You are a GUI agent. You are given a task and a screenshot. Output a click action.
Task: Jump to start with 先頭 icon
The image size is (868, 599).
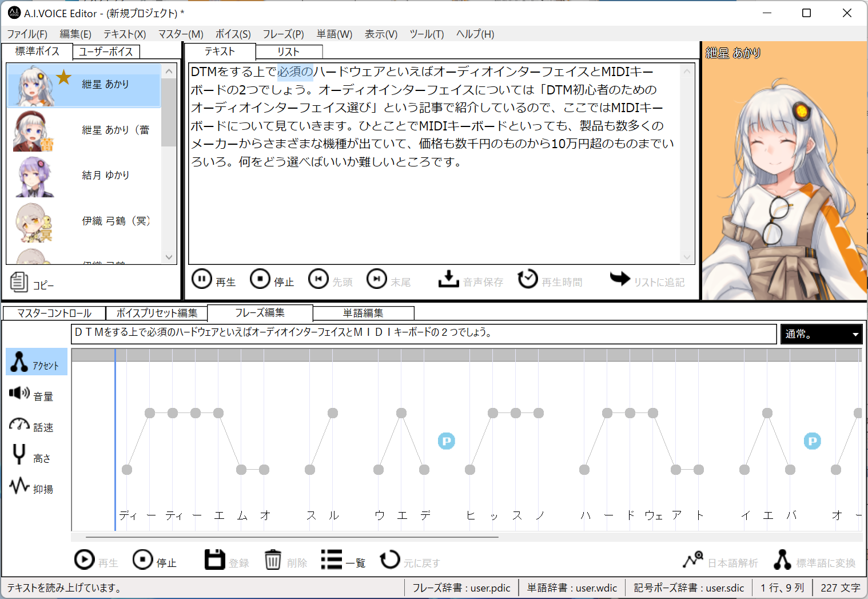pos(318,279)
